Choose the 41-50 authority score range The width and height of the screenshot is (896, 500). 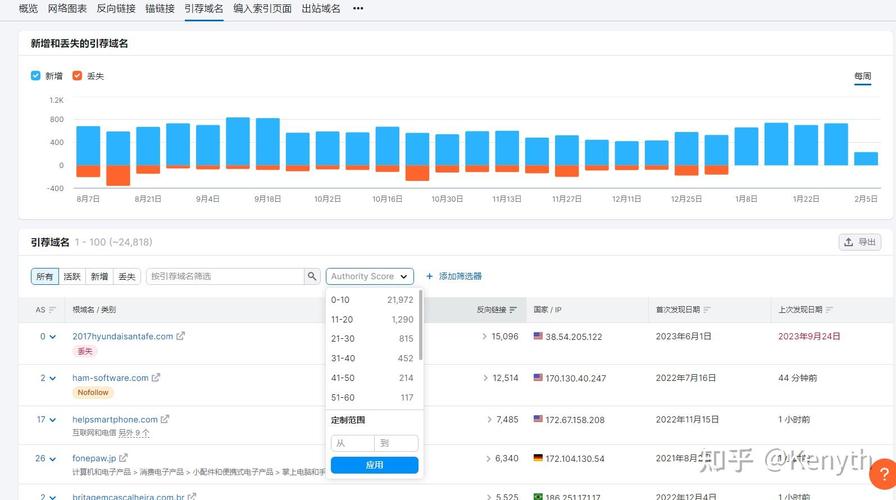(x=372, y=378)
